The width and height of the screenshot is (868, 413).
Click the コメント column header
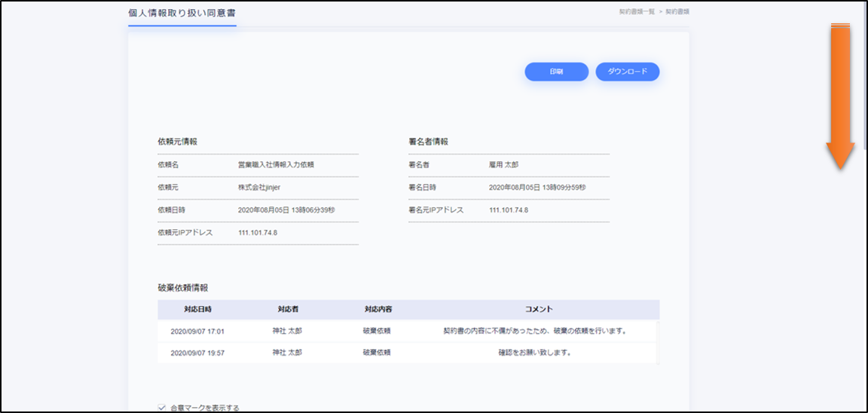click(538, 310)
